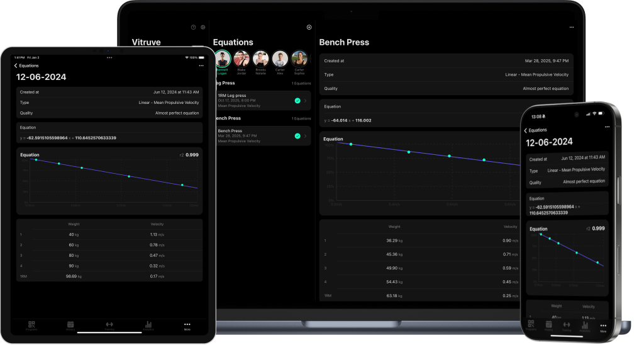Open Bench Press panel ellipsis menu
Image resolution: width=644 pixels, height=345 pixels.
571,28
